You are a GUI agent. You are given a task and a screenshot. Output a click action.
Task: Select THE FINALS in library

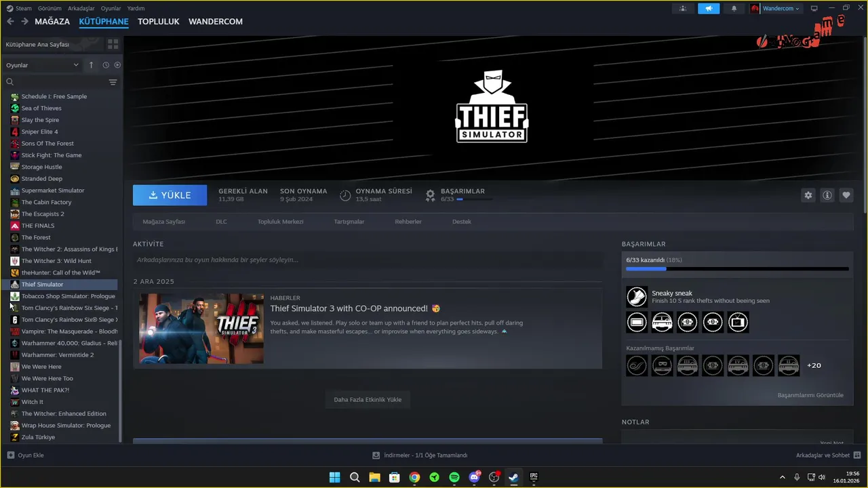click(x=37, y=226)
